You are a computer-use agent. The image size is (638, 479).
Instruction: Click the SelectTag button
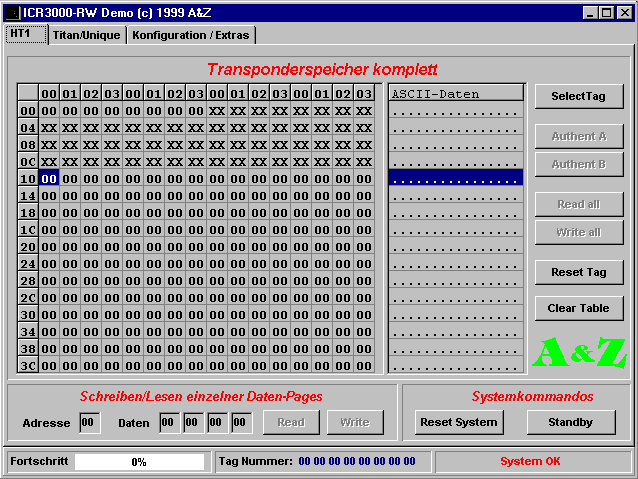click(x=579, y=96)
